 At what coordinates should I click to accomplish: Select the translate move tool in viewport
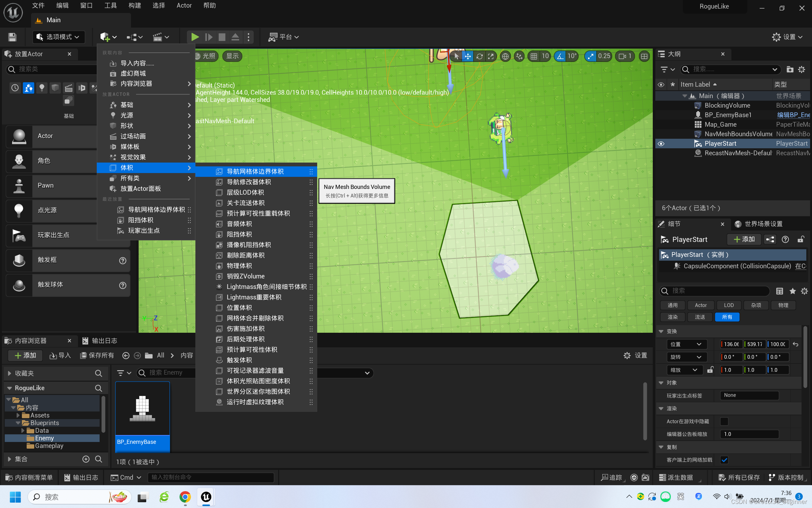pyautogui.click(x=468, y=56)
